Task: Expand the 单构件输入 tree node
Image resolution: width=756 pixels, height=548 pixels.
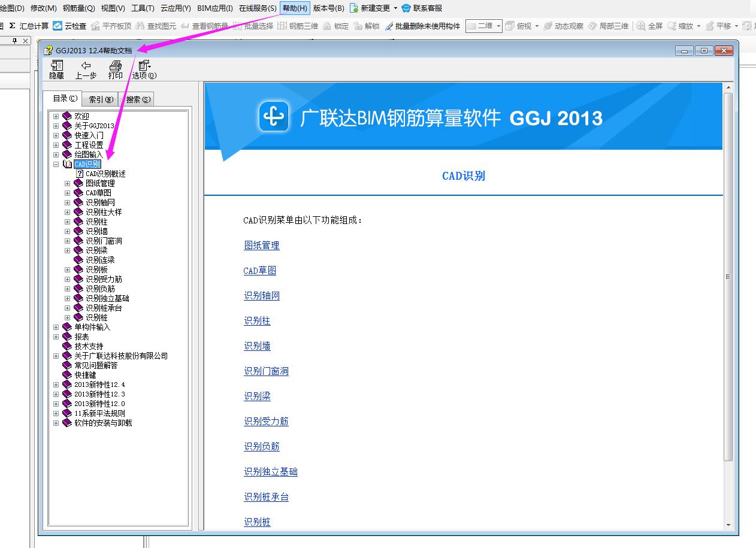Action: 56,327
